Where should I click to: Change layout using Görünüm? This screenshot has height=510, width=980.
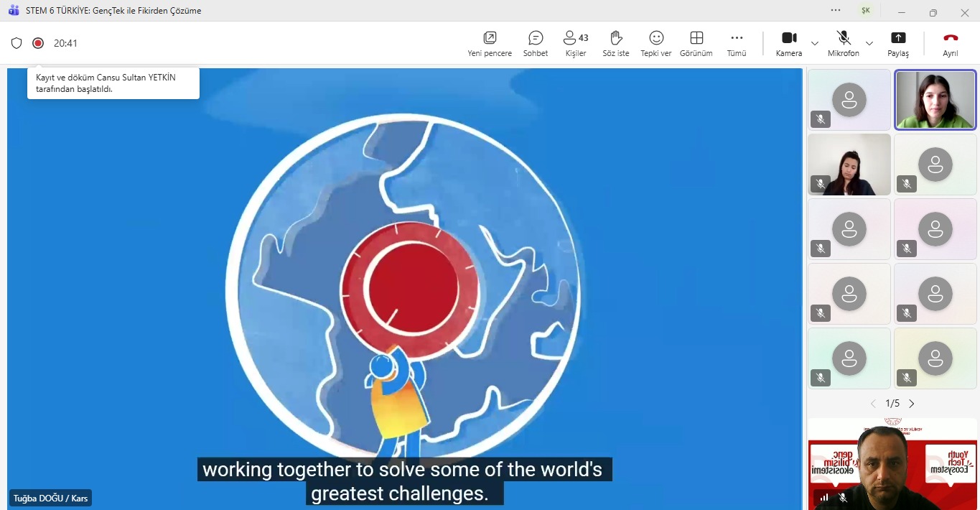(x=696, y=43)
